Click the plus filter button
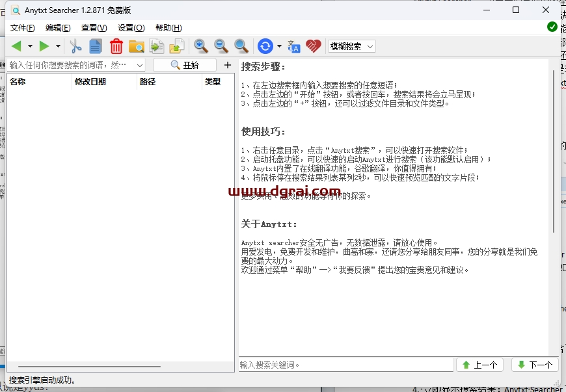The width and height of the screenshot is (566, 392). click(228, 65)
